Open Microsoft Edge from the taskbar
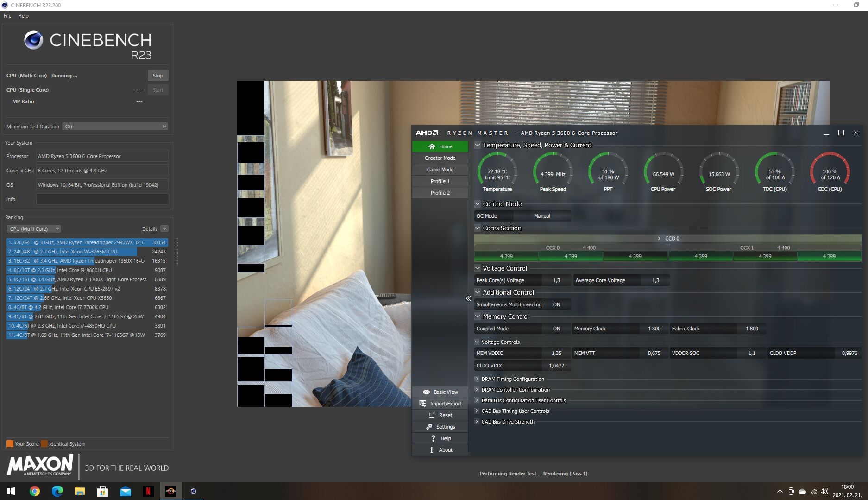This screenshot has height=500, width=868. click(57, 491)
